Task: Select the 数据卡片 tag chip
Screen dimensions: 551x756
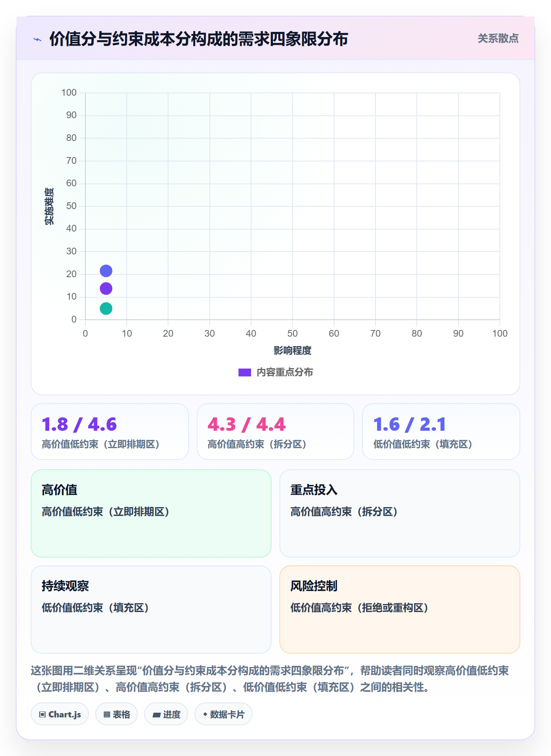Action: tap(224, 714)
